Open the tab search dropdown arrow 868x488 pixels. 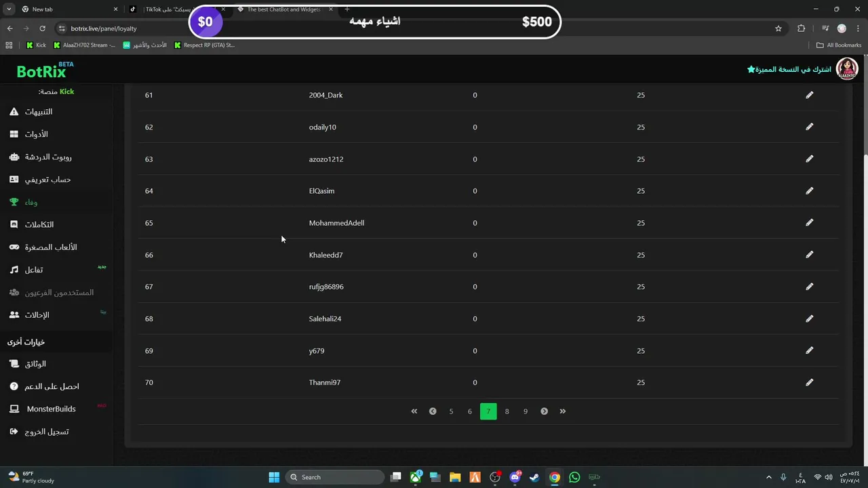click(x=9, y=9)
